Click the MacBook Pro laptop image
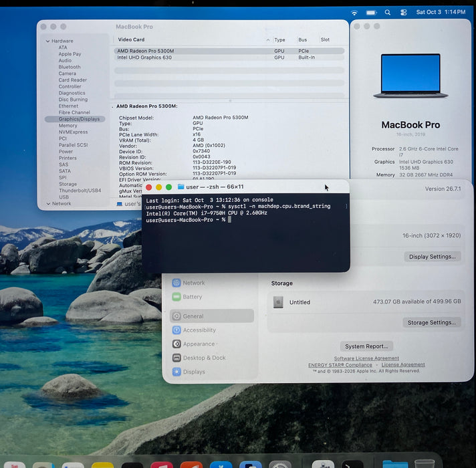This screenshot has height=468, width=476. (410, 76)
